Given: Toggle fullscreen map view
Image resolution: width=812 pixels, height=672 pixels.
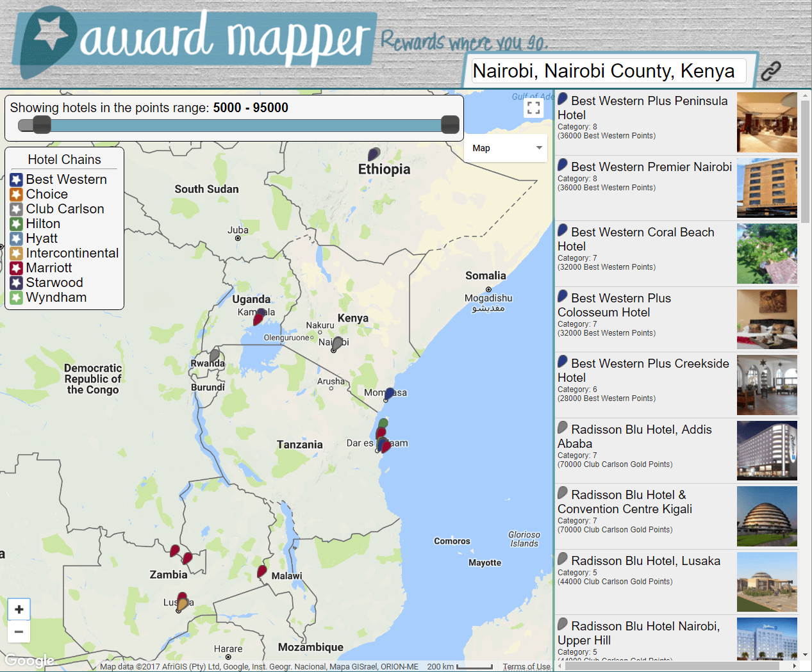Looking at the screenshot, I should [533, 108].
